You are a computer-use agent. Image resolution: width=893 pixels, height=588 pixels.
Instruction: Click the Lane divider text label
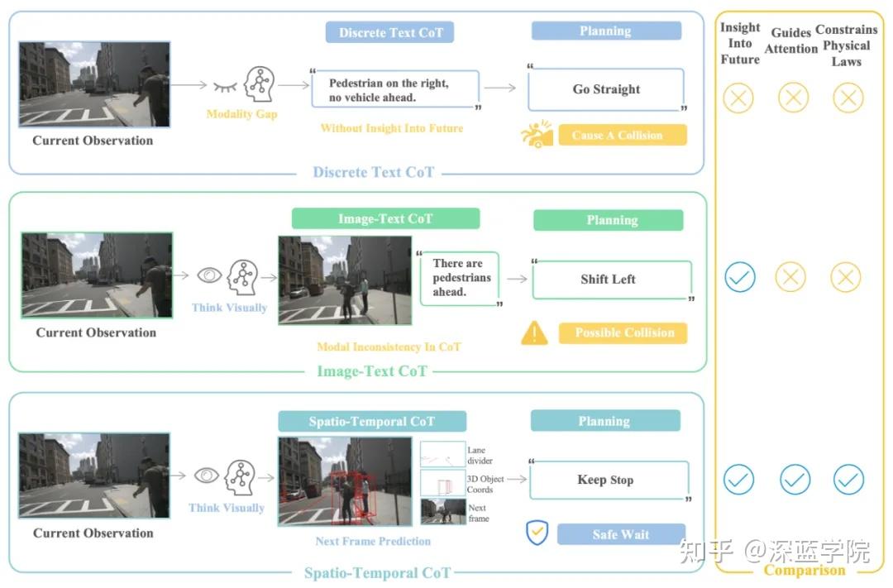pyautogui.click(x=480, y=455)
